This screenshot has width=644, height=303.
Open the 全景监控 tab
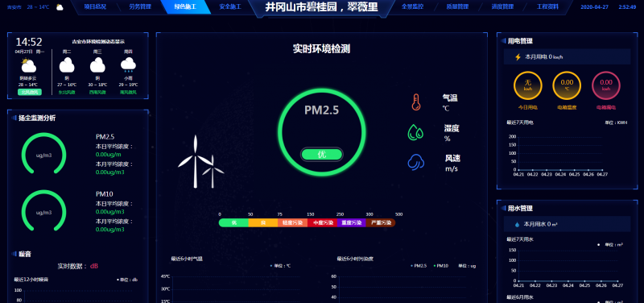point(412,6)
